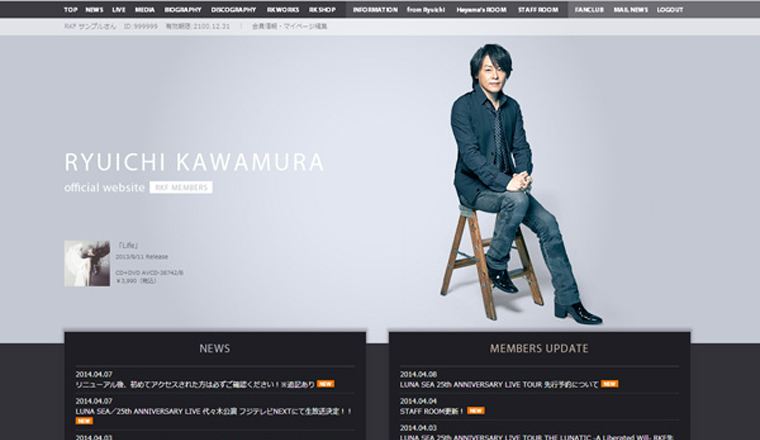Click the ¥3,990 price text

[x=136, y=281]
